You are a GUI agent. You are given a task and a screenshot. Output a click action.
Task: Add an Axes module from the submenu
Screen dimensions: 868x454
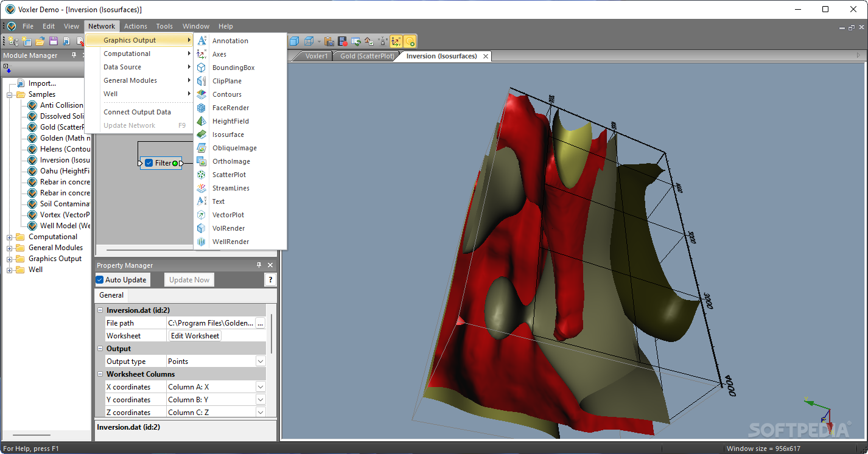(240, 54)
